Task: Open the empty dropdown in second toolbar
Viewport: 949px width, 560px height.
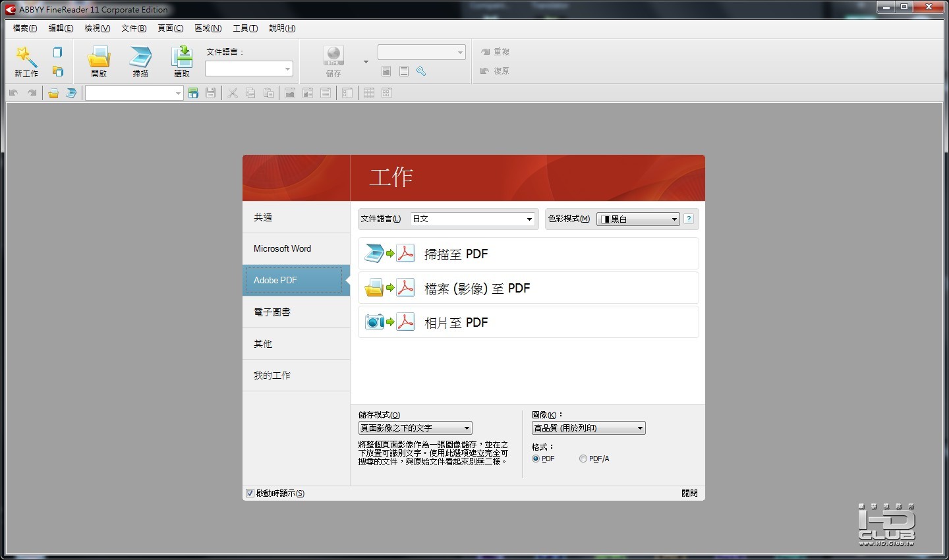Action: coord(134,94)
